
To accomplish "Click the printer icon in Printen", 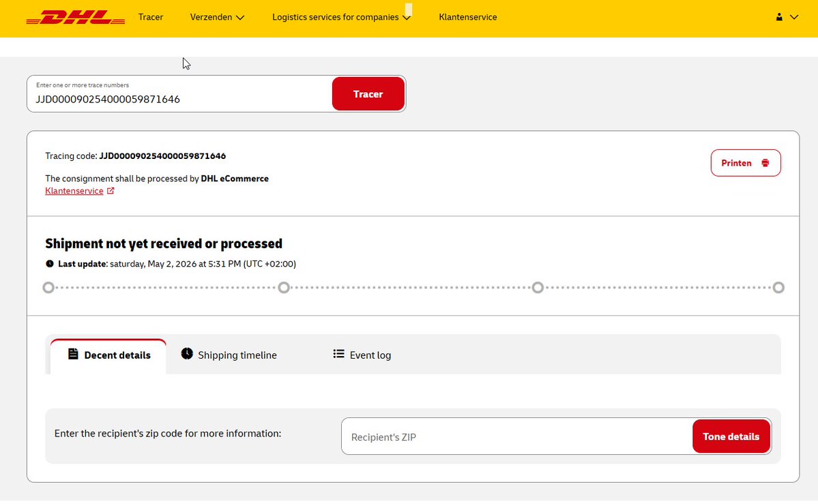I will click(765, 163).
